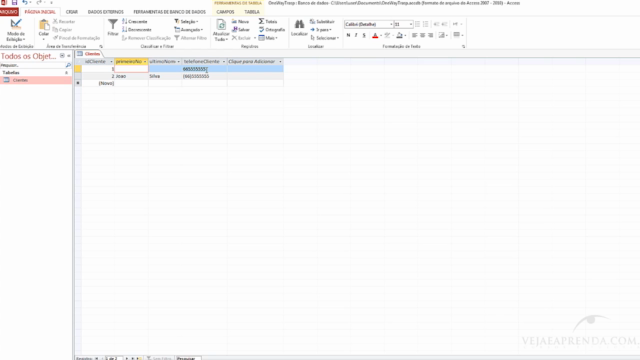
Task: Click the search magnifier in navigation pane
Action: (68, 65)
